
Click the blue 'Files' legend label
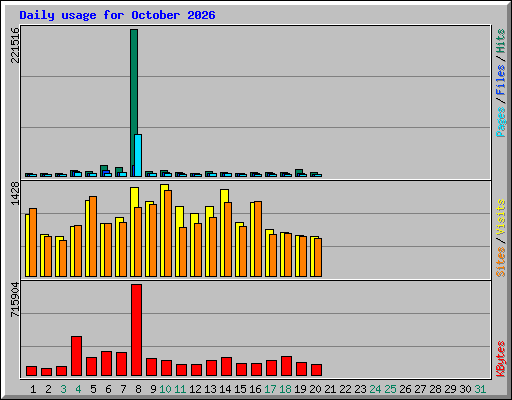(x=501, y=79)
